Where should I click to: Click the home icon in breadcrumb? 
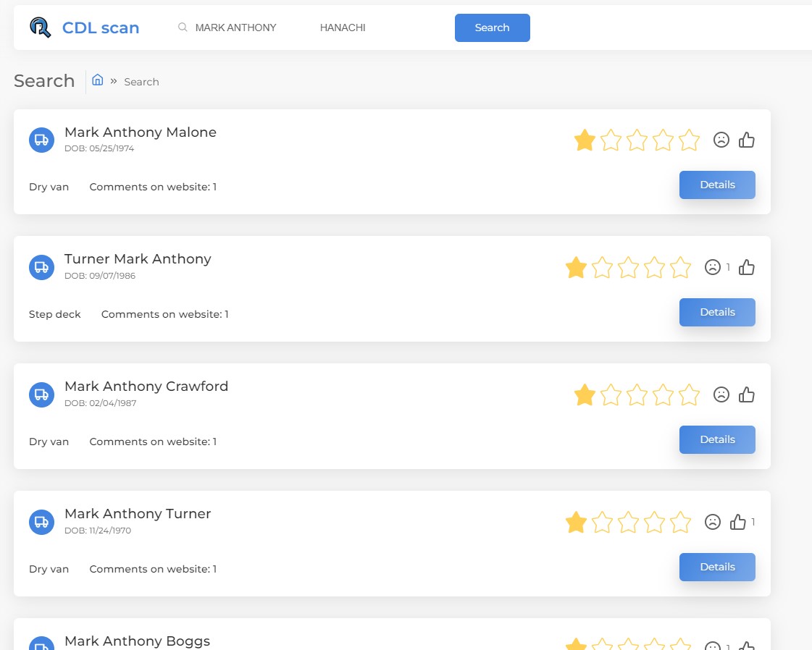coord(98,80)
